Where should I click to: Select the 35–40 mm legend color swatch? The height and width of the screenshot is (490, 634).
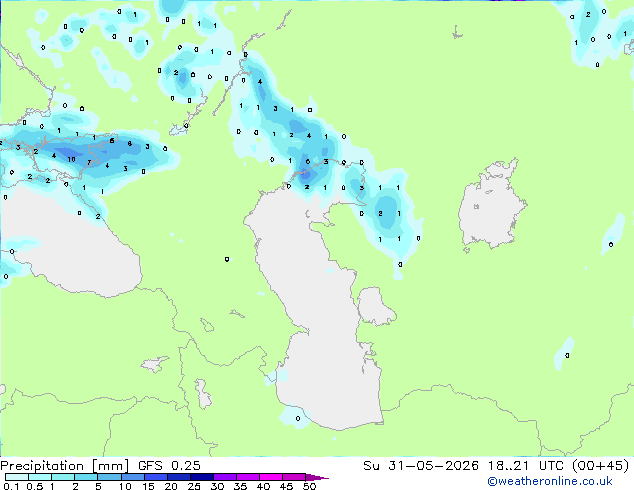tap(247, 477)
